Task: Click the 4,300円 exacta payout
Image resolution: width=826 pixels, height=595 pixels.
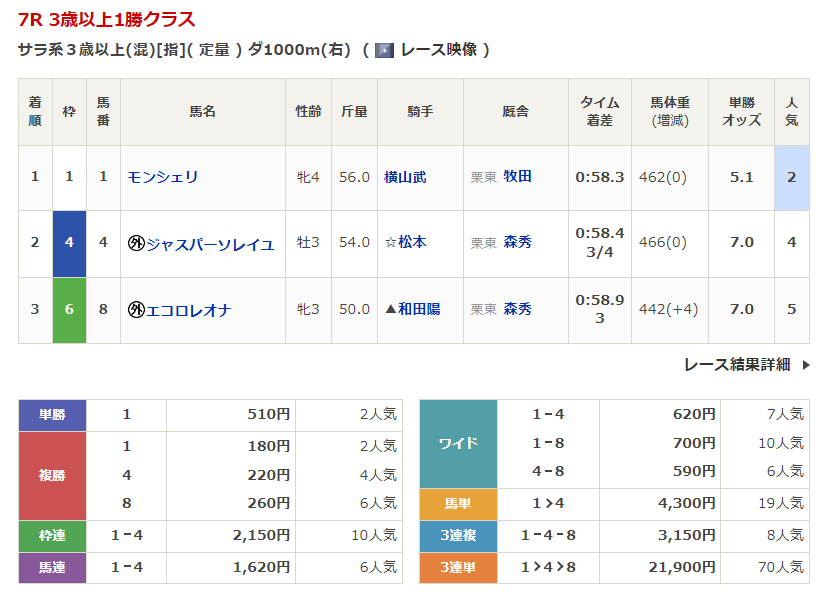Action: pyautogui.click(x=687, y=504)
